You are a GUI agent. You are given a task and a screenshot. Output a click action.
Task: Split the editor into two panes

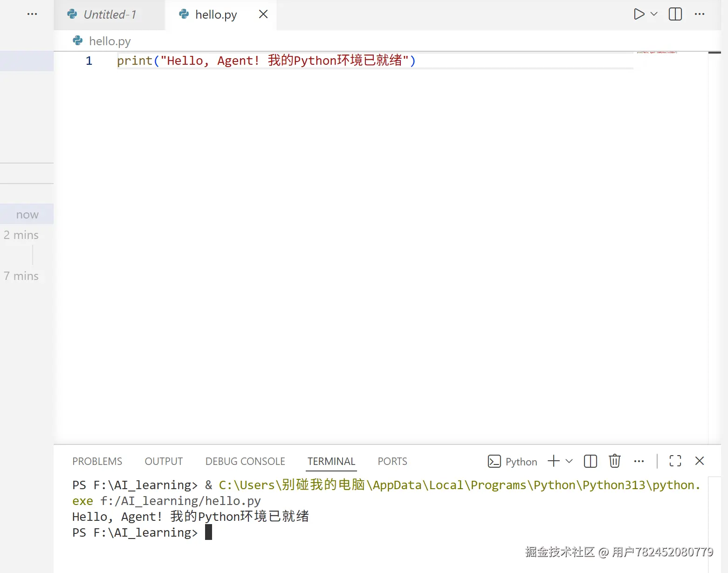(x=674, y=14)
